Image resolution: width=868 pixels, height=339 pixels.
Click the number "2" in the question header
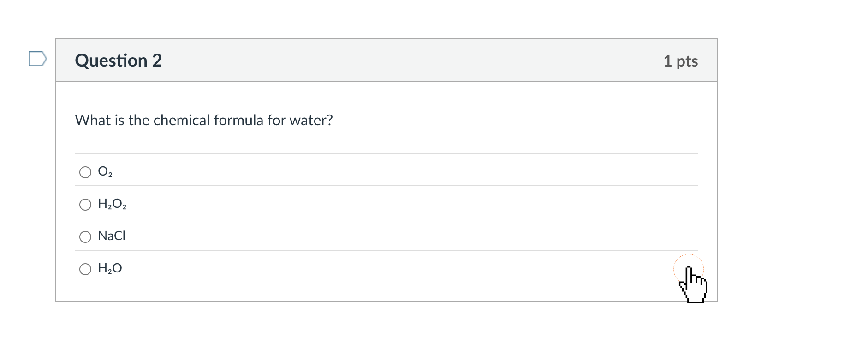coord(157,61)
